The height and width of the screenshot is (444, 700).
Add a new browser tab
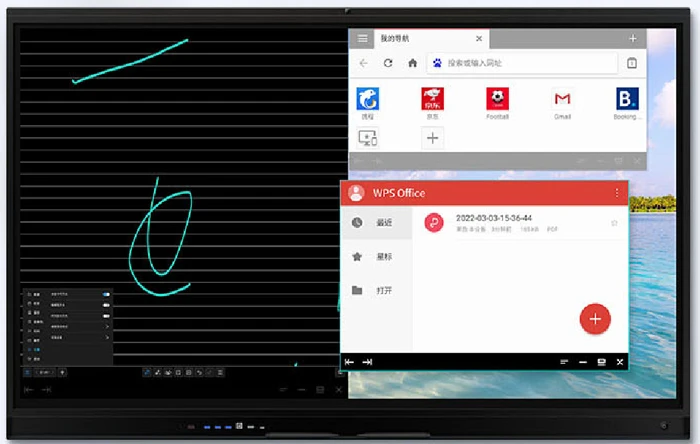click(x=632, y=39)
